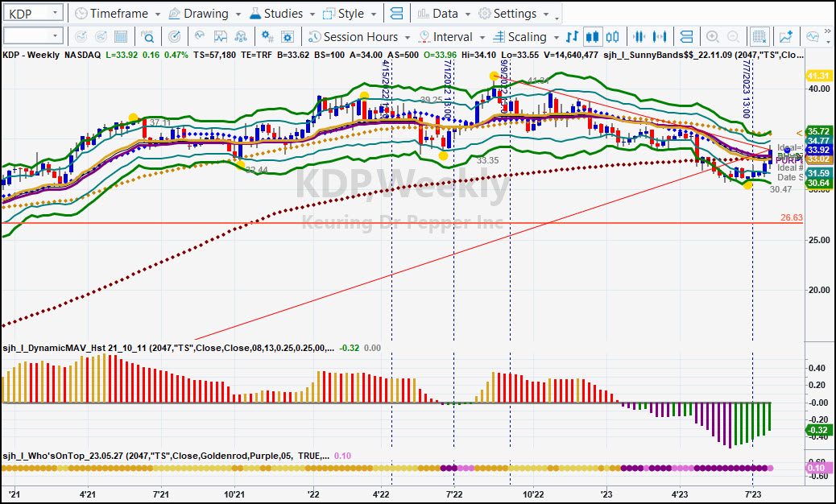
Task: Click the blue 33.92 last price tag
Action: pos(818,150)
